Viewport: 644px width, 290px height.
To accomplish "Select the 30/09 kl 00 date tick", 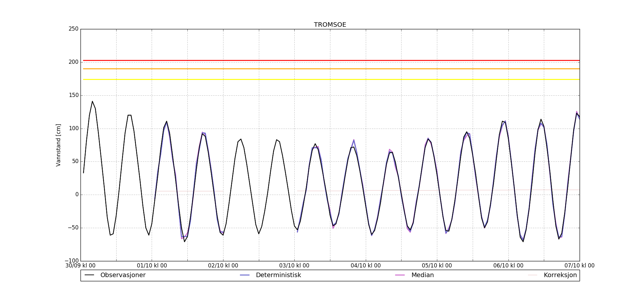I will 80,266.
